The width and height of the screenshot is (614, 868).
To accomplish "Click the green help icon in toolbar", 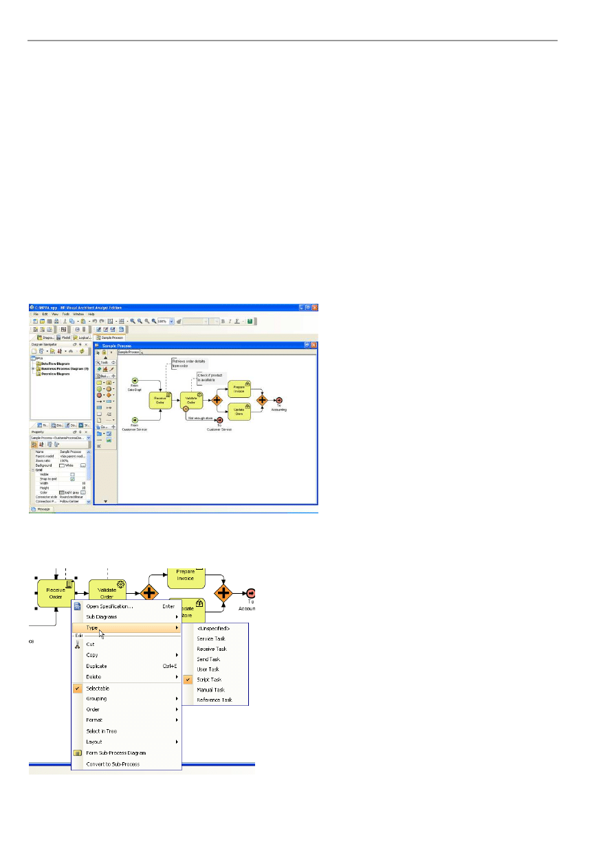I will (250, 321).
